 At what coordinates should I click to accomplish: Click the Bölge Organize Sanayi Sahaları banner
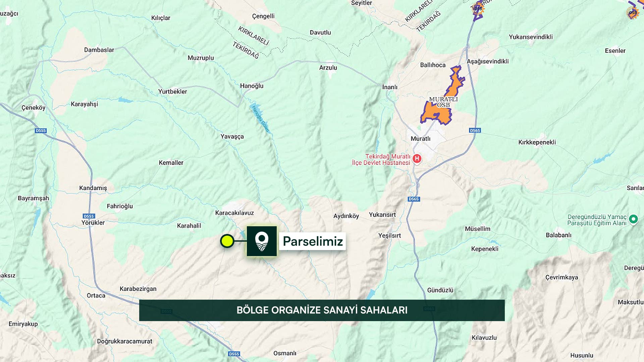pos(322,310)
